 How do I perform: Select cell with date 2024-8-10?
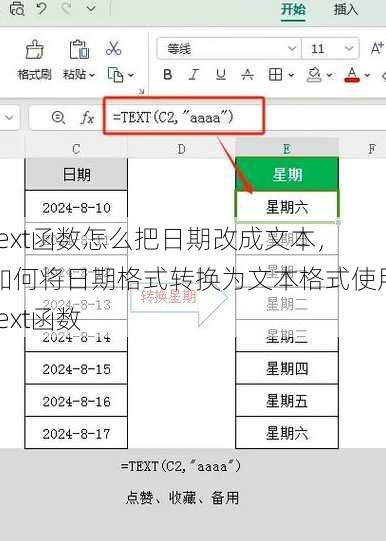pyautogui.click(x=76, y=207)
